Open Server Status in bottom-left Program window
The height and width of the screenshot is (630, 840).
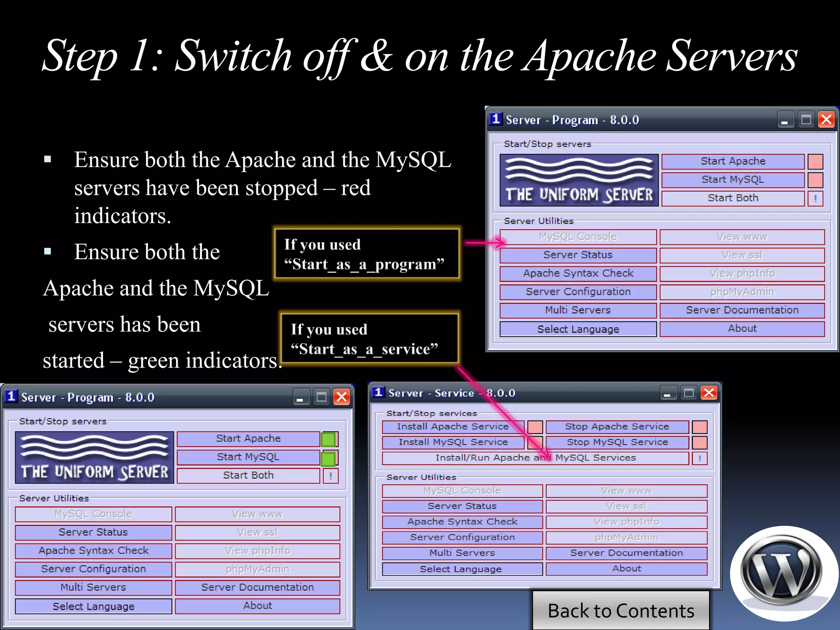tap(94, 532)
